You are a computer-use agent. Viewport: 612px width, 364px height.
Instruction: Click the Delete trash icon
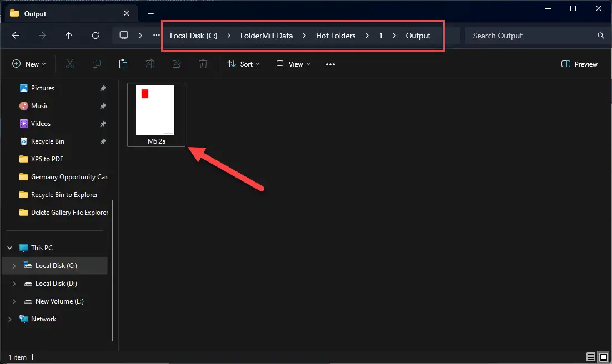pos(203,64)
